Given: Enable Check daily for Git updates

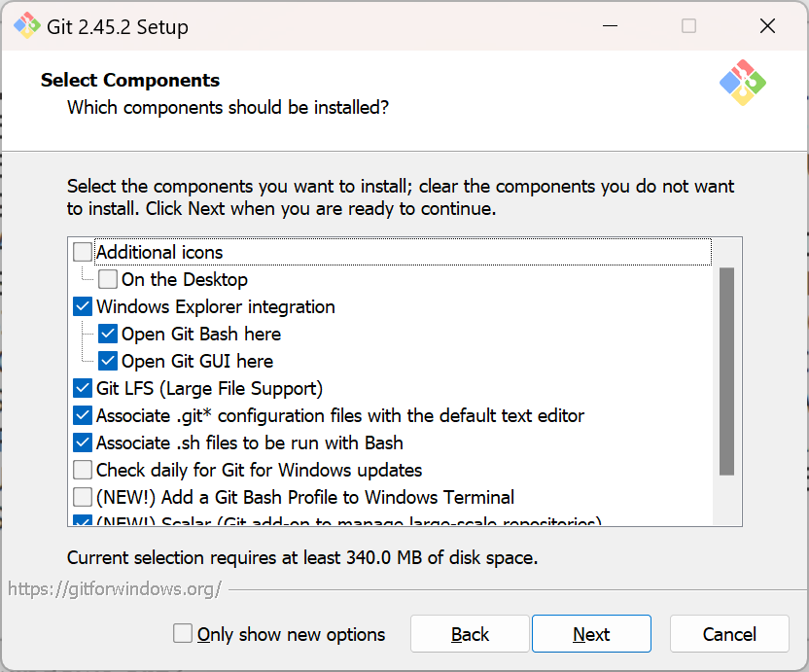Looking at the screenshot, I should tap(84, 471).
